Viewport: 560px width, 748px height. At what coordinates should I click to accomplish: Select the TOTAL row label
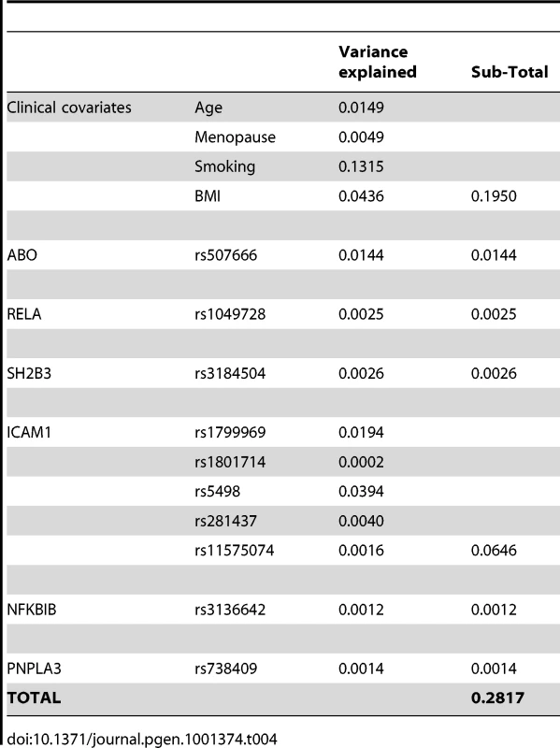tap(34, 698)
